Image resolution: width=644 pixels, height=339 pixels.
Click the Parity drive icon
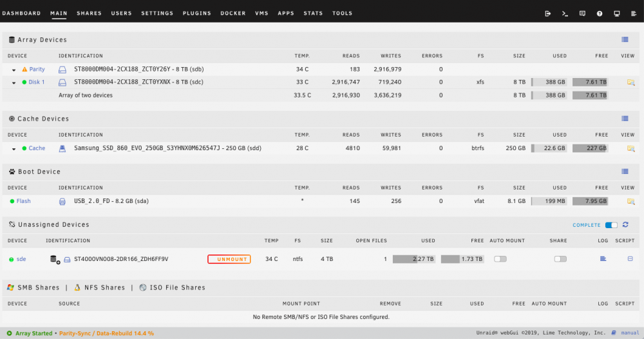[62, 70]
